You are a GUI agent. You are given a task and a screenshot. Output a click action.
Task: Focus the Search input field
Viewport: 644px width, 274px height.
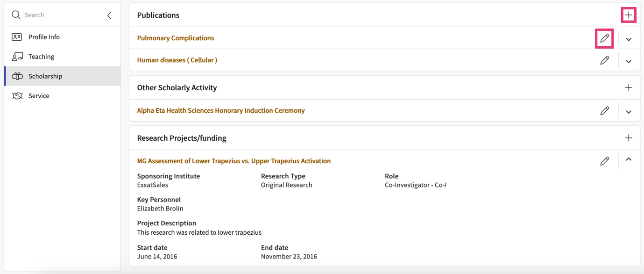tap(63, 15)
